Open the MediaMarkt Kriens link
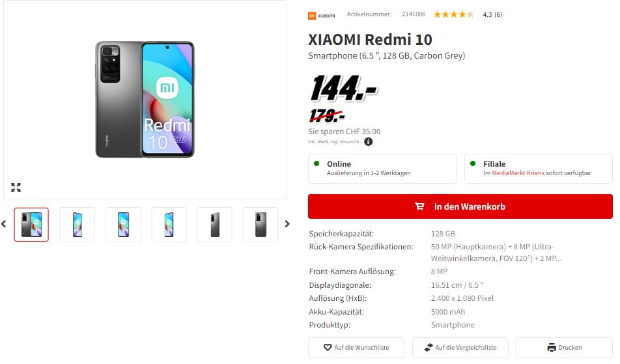This screenshot has width=620, height=364. pos(518,173)
